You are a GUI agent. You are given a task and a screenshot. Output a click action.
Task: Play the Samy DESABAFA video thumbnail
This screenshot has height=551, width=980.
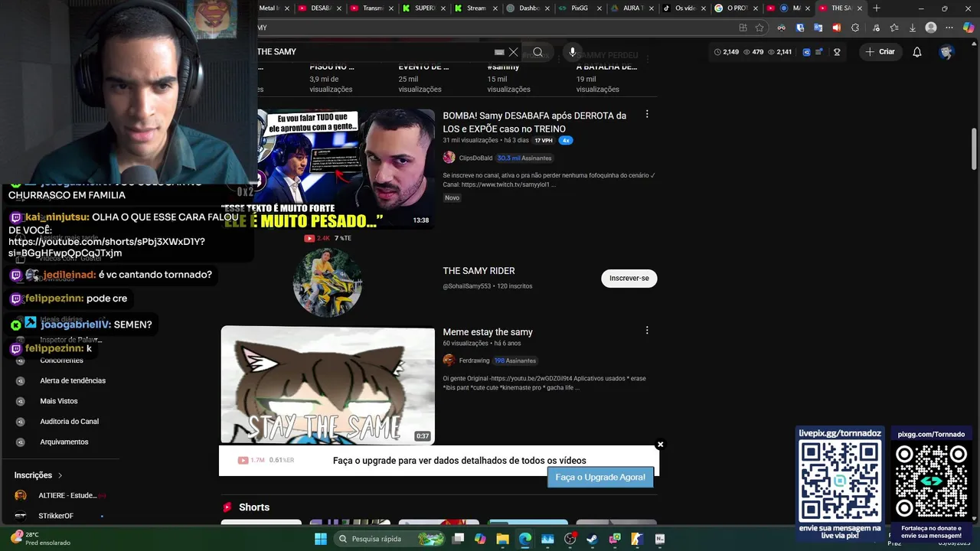coord(328,168)
